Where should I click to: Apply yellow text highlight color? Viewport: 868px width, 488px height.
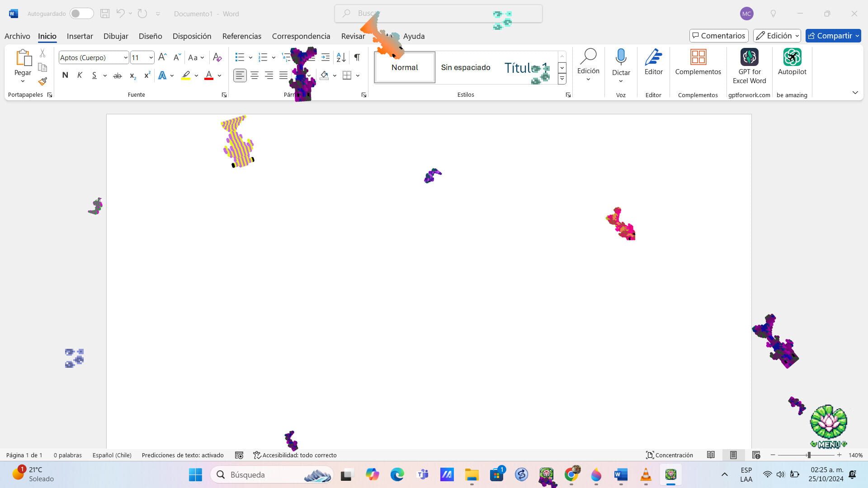[185, 75]
